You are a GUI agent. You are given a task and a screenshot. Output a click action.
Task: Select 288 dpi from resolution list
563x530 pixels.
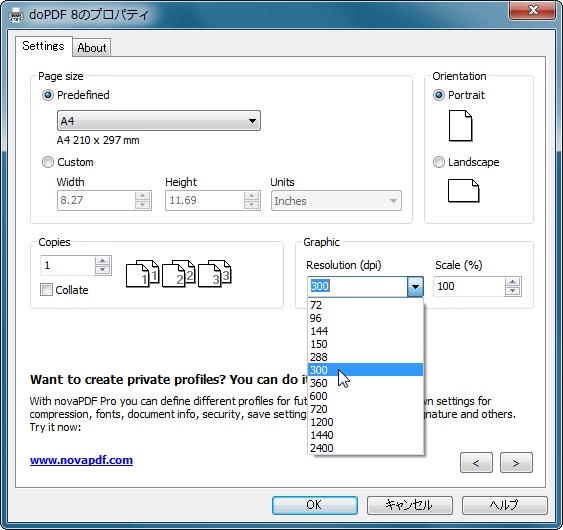366,357
